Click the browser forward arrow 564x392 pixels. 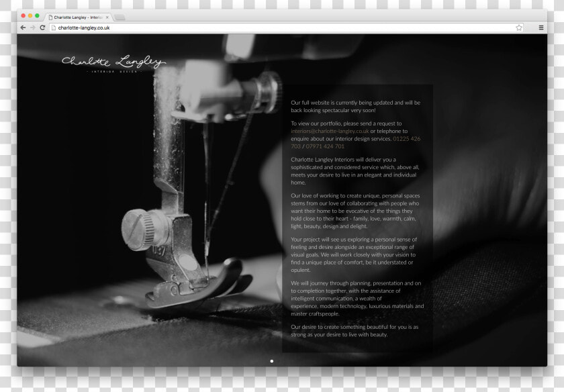[x=33, y=28]
